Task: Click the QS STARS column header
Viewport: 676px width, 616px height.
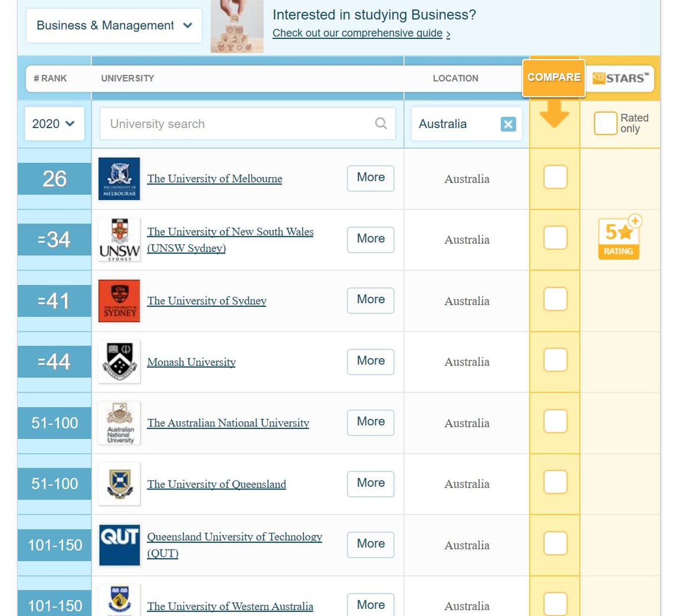Action: pos(620,78)
